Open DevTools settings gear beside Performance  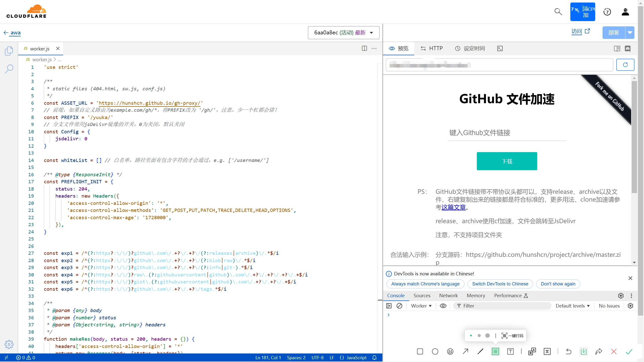click(621, 296)
